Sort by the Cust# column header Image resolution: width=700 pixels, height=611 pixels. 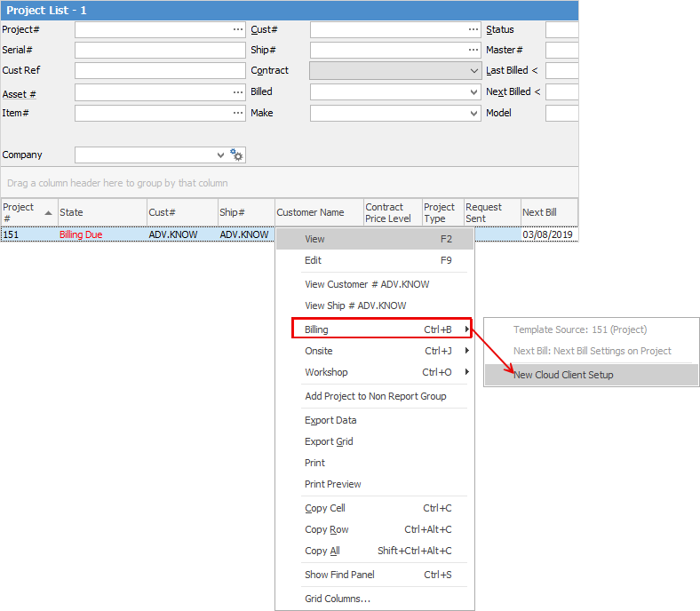[x=182, y=212]
